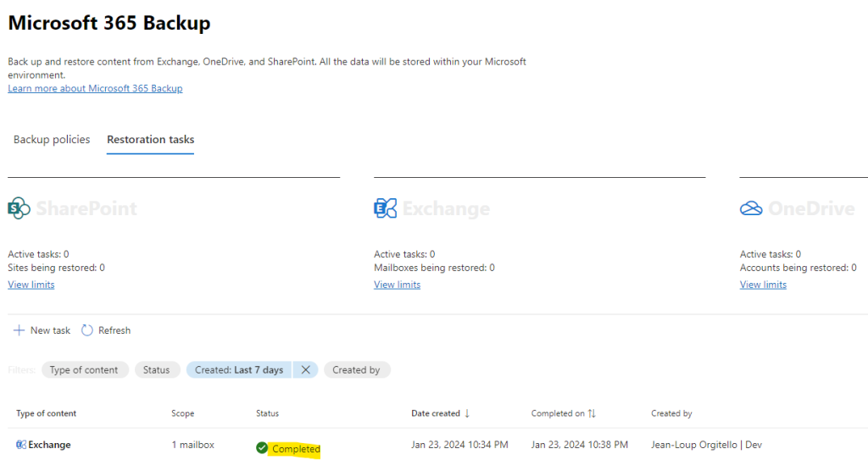Sort by Date created column
The width and height of the screenshot is (868, 460).
coord(436,413)
